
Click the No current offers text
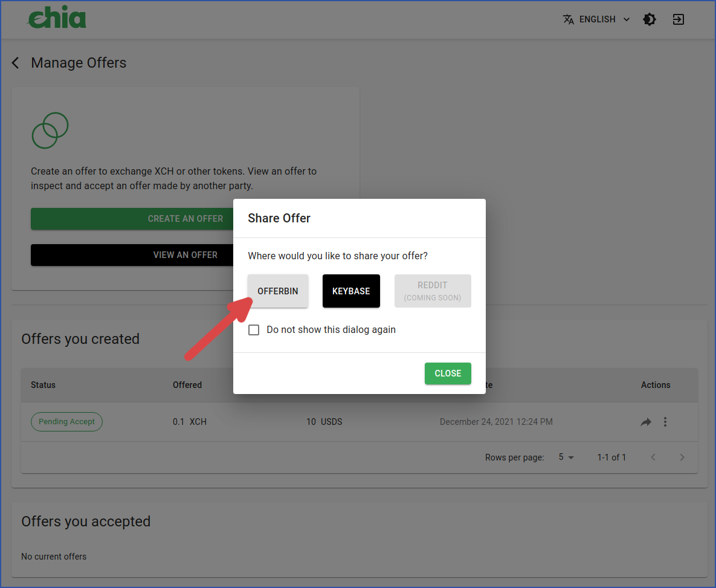pyautogui.click(x=54, y=557)
